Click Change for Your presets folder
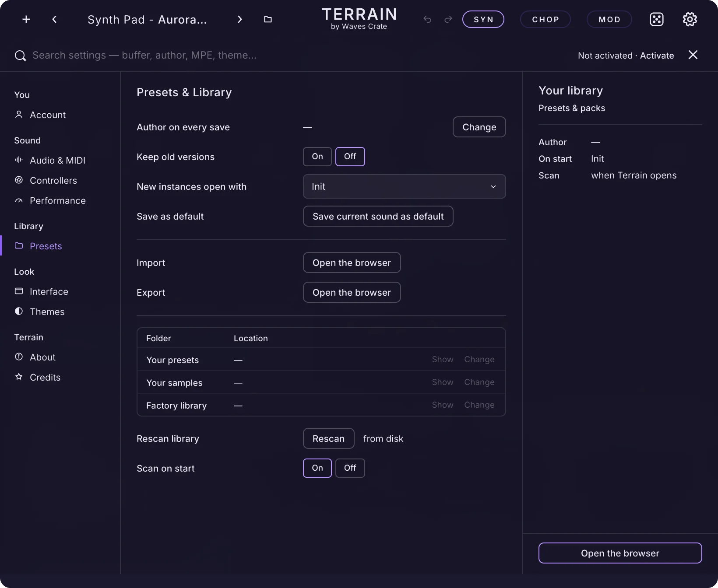This screenshot has width=718, height=588. click(479, 359)
